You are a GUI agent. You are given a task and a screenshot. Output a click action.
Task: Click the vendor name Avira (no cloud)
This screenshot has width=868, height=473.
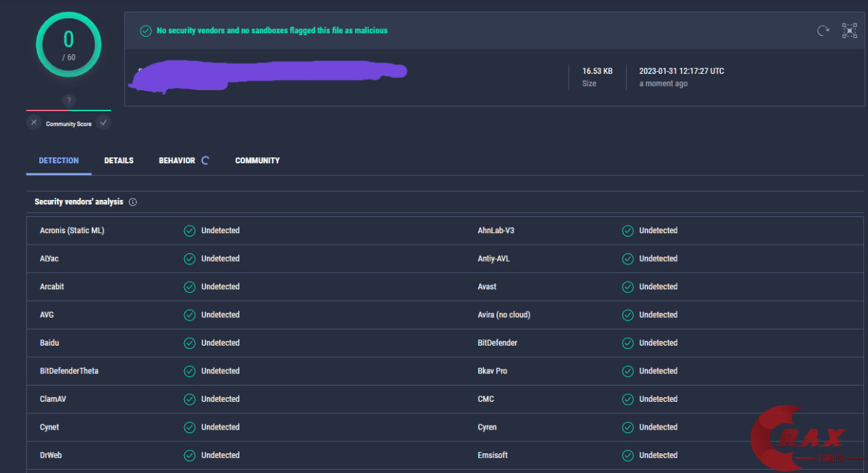tap(504, 315)
